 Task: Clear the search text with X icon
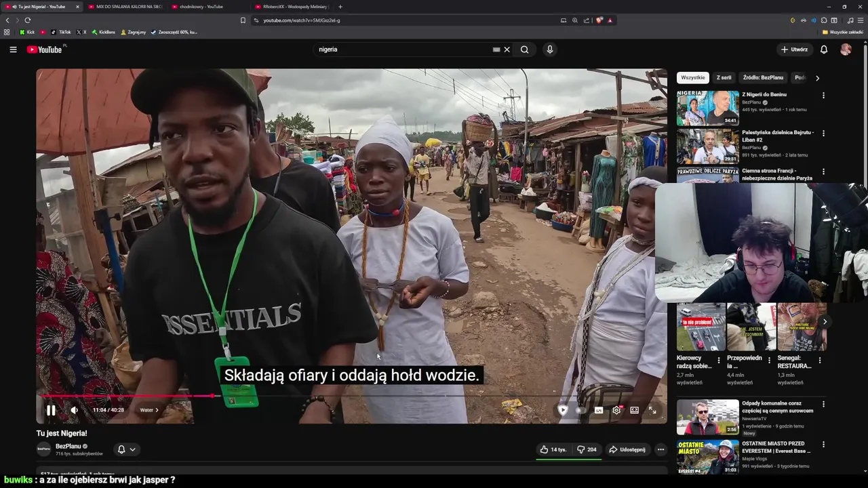[x=507, y=49]
